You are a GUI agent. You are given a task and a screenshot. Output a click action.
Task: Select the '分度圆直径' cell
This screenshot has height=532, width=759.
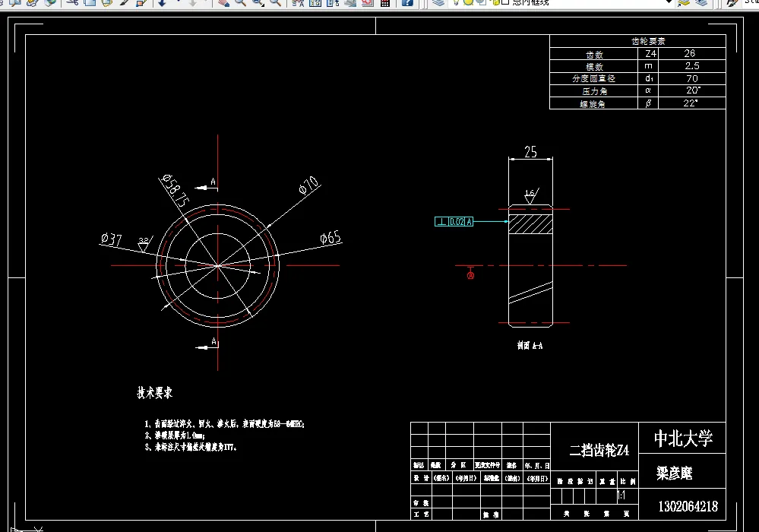click(x=593, y=78)
